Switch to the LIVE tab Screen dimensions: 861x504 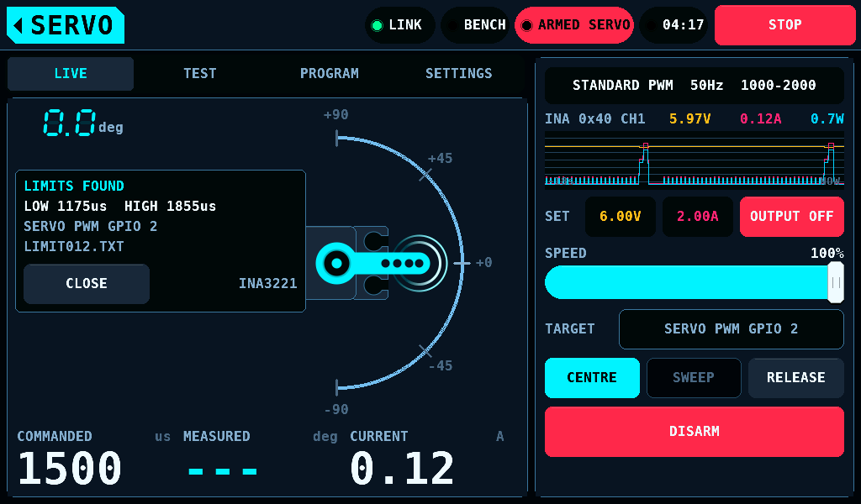tap(71, 73)
